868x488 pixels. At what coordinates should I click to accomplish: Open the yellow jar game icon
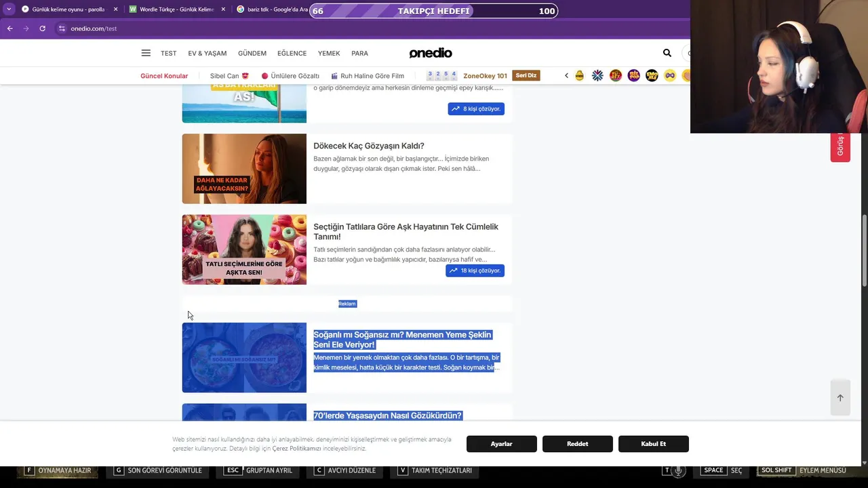(579, 76)
